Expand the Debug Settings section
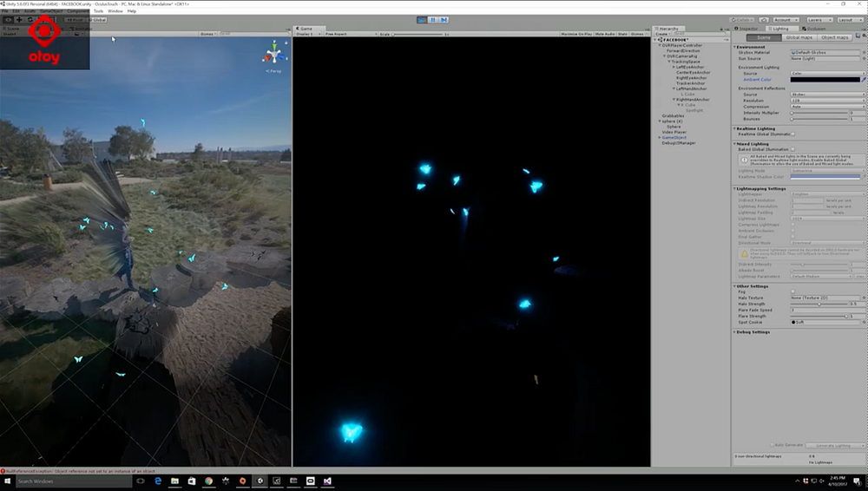 coord(734,332)
